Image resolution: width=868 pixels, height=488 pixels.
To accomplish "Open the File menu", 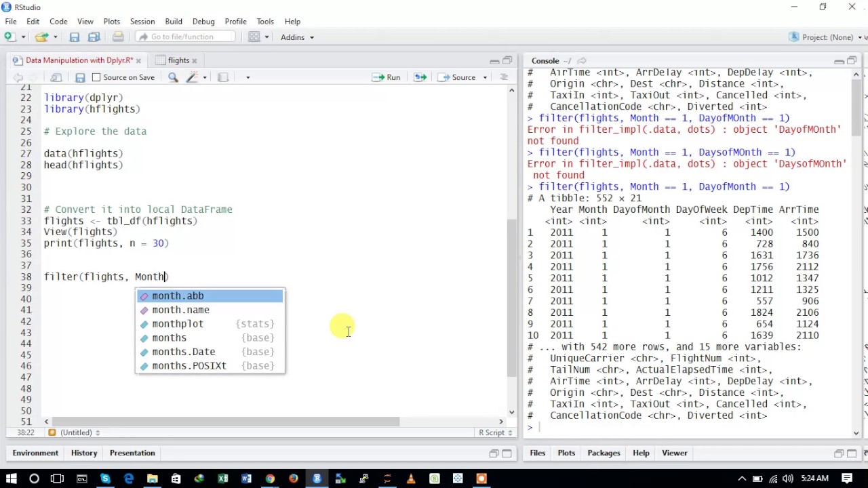I will [x=11, y=21].
